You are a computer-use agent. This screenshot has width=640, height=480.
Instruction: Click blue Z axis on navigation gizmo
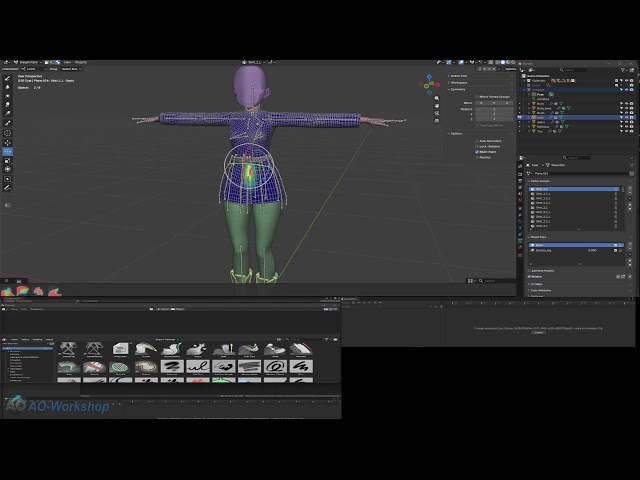coord(429,77)
